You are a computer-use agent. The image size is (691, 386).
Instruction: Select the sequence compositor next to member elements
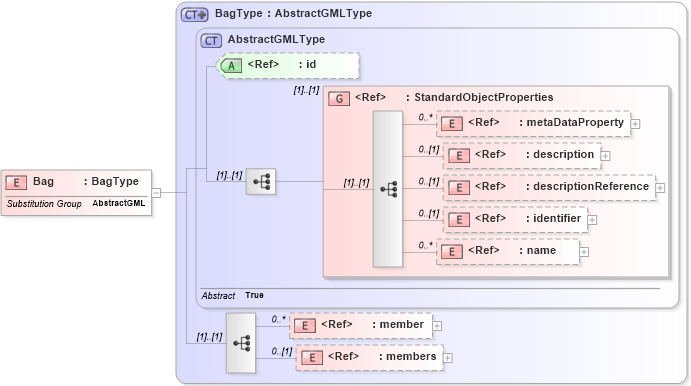(x=241, y=343)
